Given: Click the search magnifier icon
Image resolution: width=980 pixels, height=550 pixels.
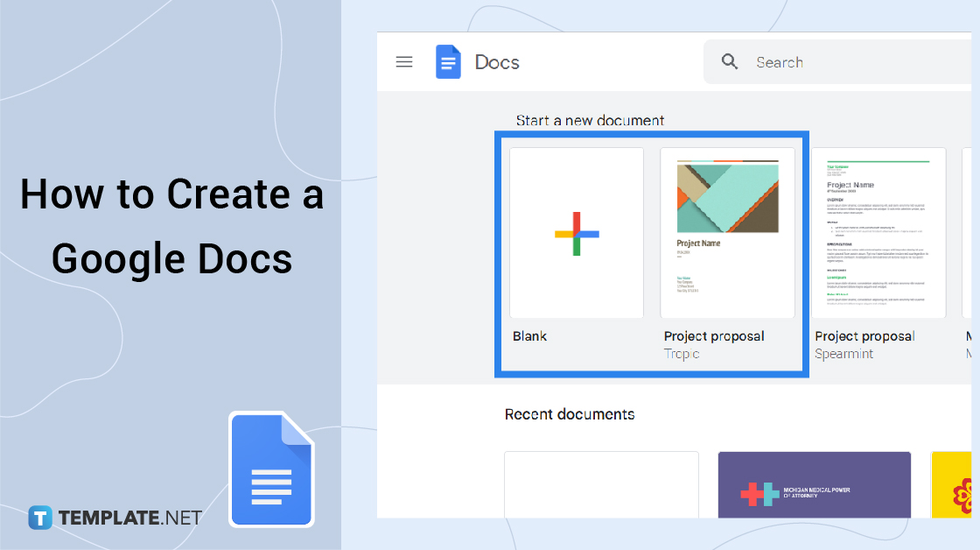Looking at the screenshot, I should click(730, 61).
